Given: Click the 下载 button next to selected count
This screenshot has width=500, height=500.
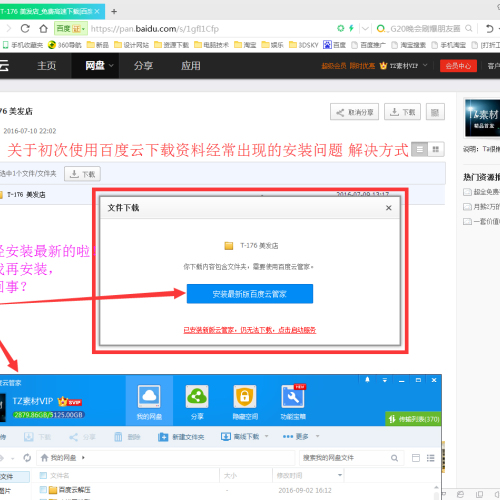Looking at the screenshot, I should 82,174.
